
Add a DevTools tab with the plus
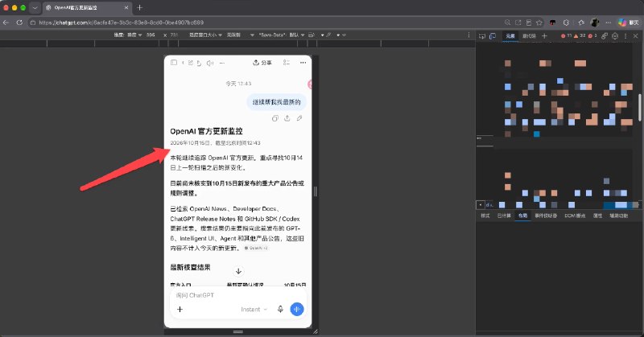(x=544, y=36)
